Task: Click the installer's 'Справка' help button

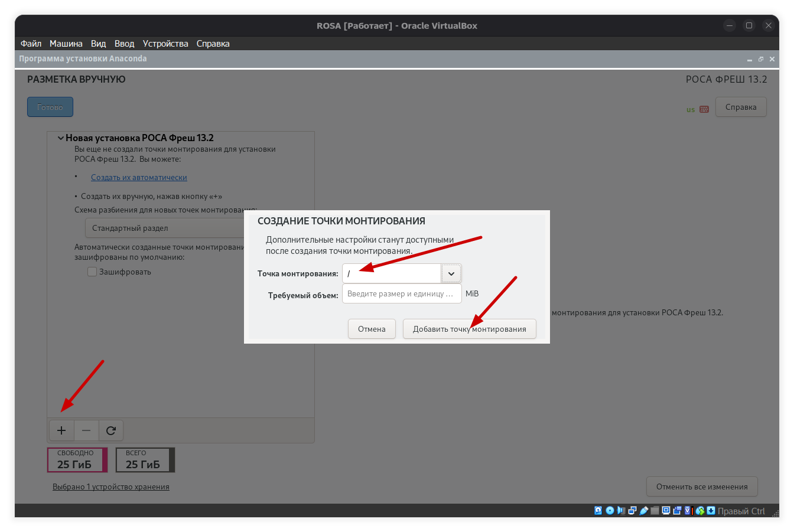Action: pyautogui.click(x=741, y=107)
